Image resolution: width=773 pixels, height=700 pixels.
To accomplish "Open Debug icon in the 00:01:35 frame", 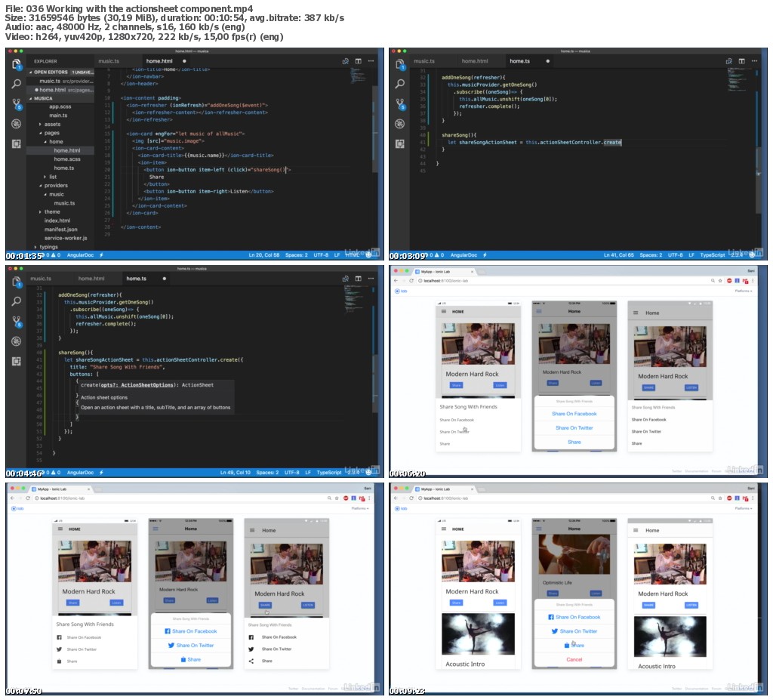I will tap(17, 124).
